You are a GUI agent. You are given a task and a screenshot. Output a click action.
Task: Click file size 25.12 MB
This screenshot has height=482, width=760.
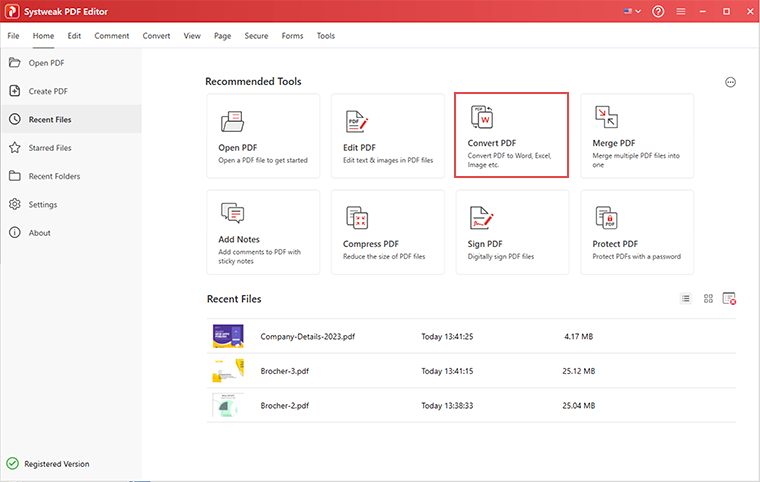(579, 371)
